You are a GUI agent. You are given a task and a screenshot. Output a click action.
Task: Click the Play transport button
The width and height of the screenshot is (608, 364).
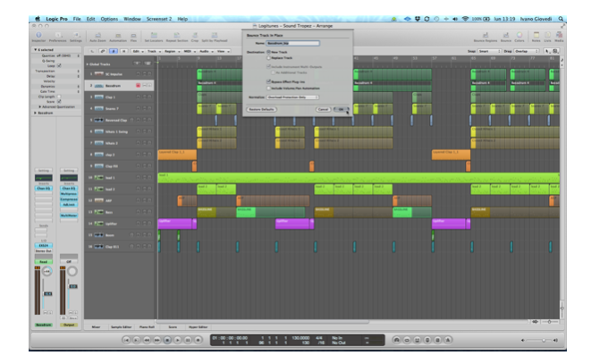177,340
